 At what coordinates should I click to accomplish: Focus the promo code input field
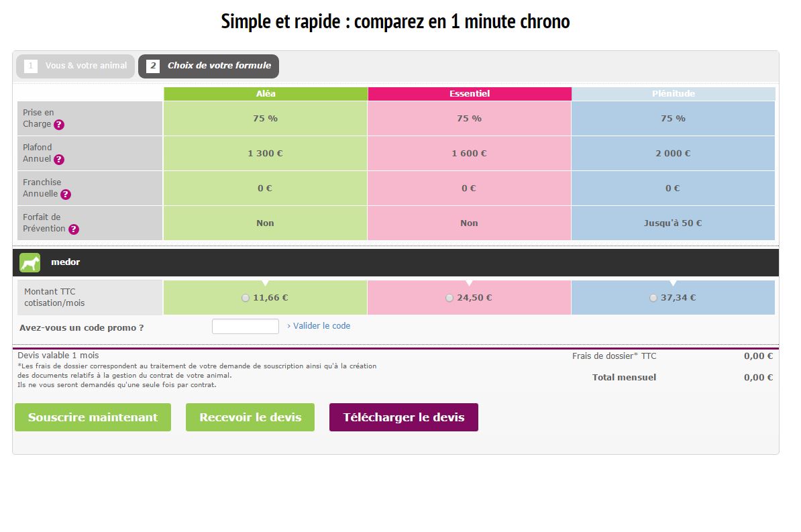[x=246, y=327]
